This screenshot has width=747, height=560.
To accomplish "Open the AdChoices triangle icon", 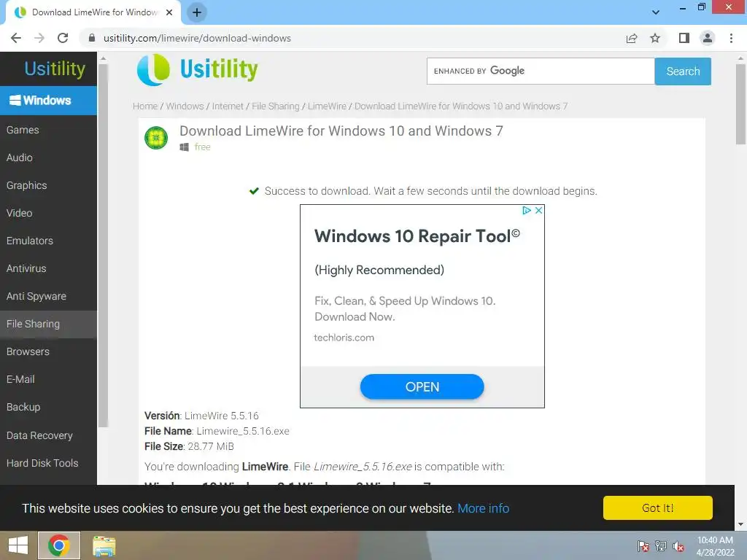I will pos(527,211).
